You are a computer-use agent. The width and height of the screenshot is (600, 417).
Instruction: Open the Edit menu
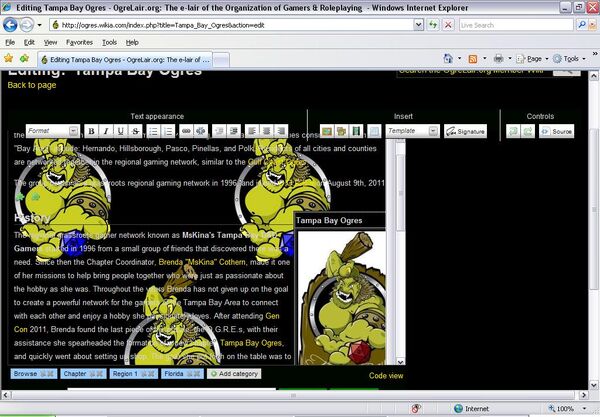click(29, 42)
